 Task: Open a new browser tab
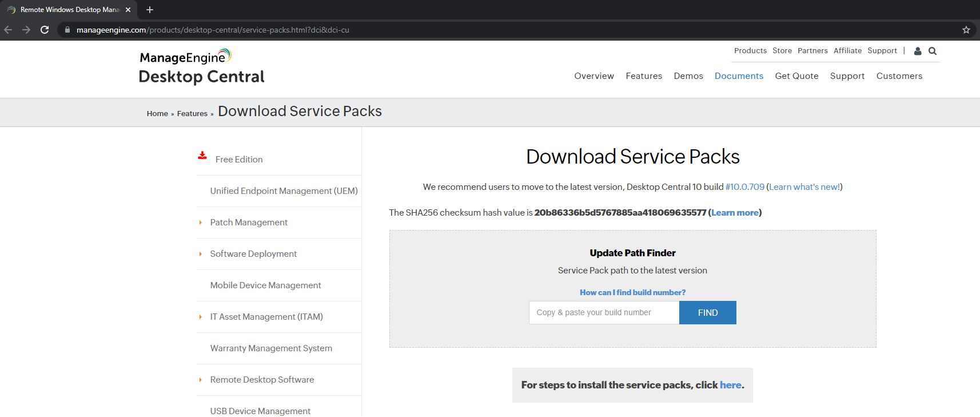pyautogui.click(x=150, y=10)
